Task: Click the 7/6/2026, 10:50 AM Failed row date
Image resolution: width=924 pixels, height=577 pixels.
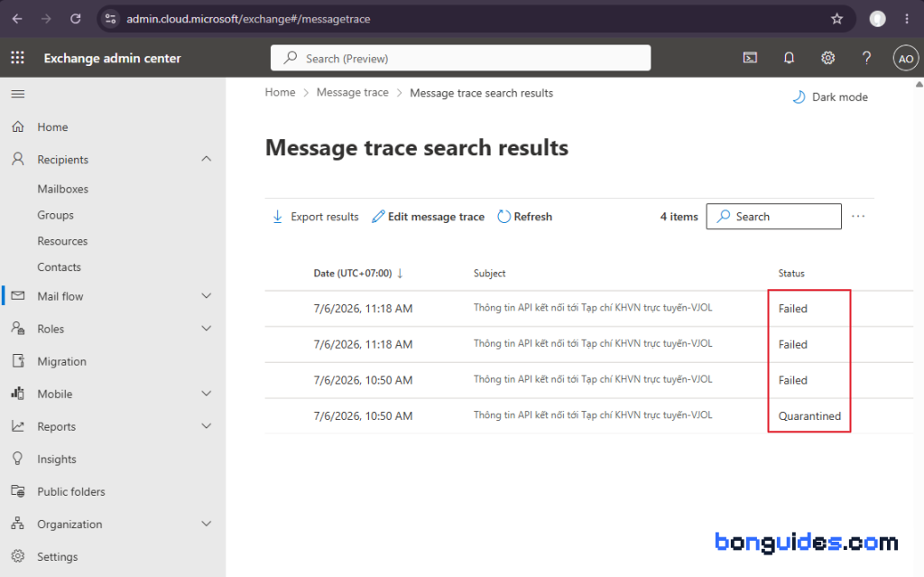Action: [363, 380]
